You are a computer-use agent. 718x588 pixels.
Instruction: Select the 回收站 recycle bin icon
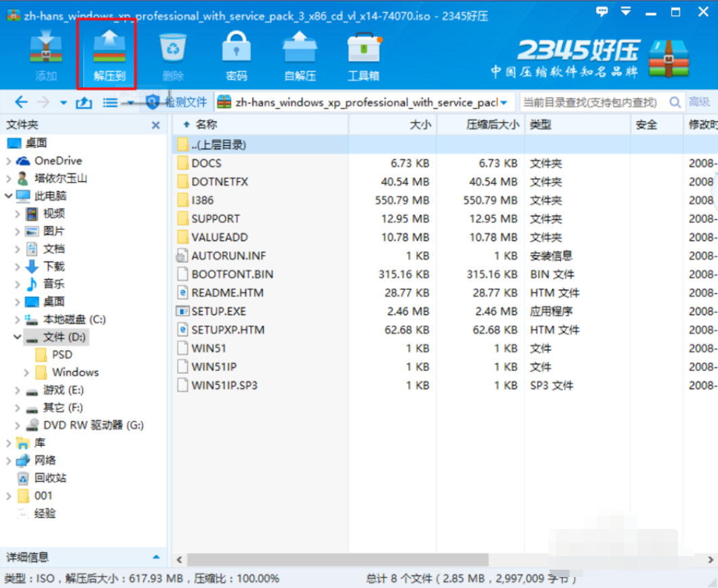(23, 479)
